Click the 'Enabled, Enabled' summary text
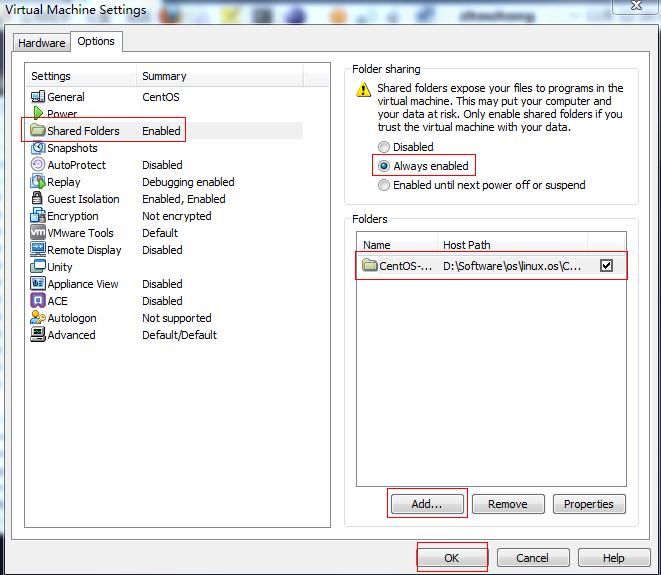661x575 pixels. (x=184, y=199)
